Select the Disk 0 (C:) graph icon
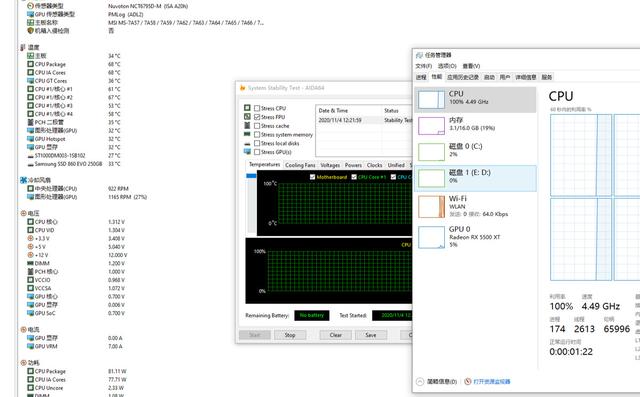This screenshot has height=397, width=640. (431, 152)
